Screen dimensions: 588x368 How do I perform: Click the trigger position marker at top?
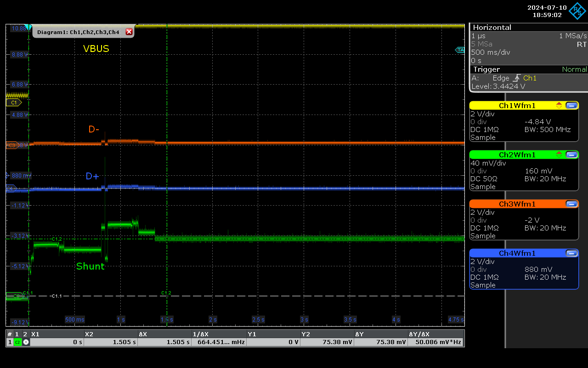pos(28,28)
